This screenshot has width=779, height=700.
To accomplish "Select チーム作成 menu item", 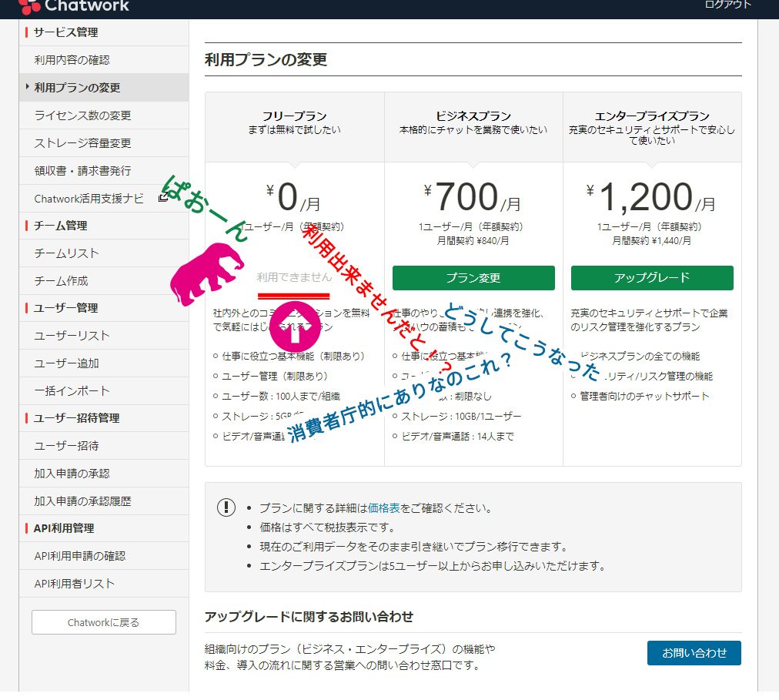I will (104, 281).
